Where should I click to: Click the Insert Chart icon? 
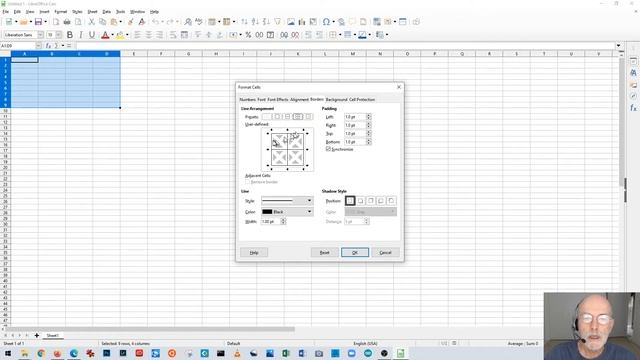pos(302,22)
